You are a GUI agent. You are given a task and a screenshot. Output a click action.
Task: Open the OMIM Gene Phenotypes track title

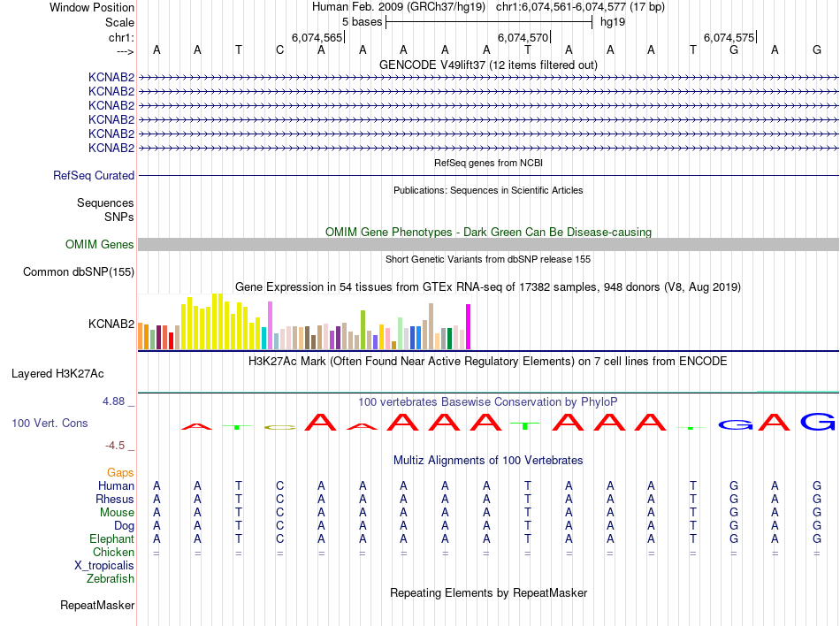tap(488, 232)
